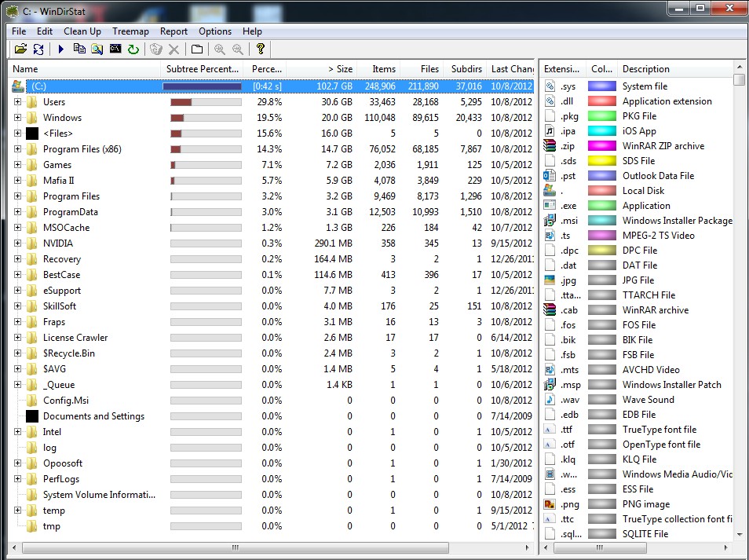The width and height of the screenshot is (749, 560).
Task: Click the red .dll color swatch
Action: pyautogui.click(x=602, y=101)
